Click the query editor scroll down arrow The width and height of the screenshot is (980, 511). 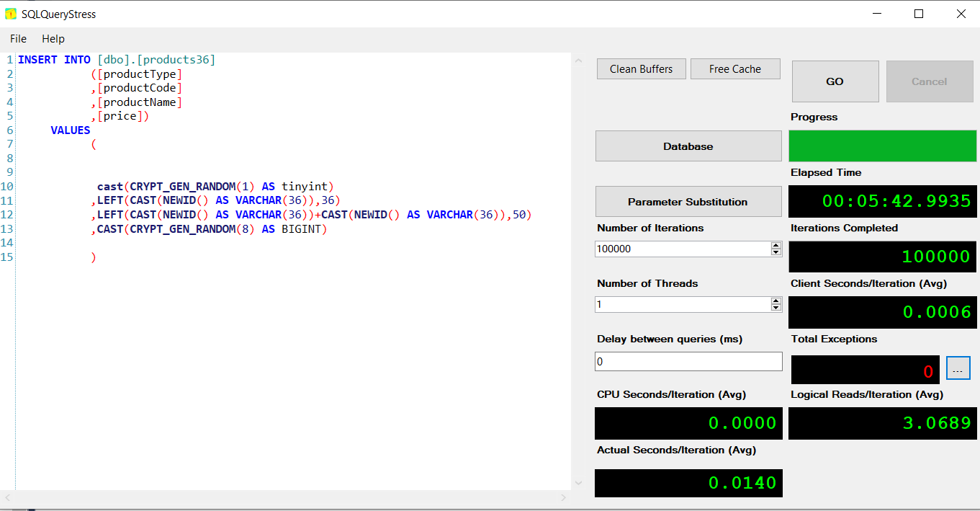click(x=577, y=483)
